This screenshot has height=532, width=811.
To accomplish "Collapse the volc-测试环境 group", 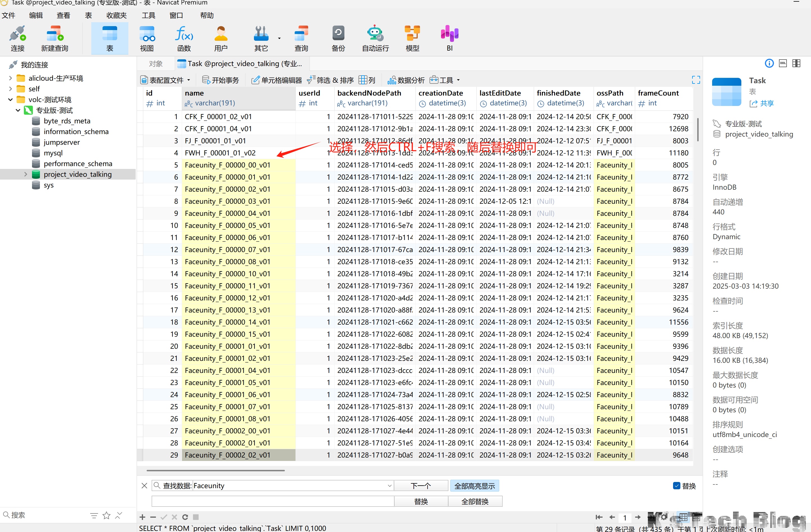I will (10, 99).
